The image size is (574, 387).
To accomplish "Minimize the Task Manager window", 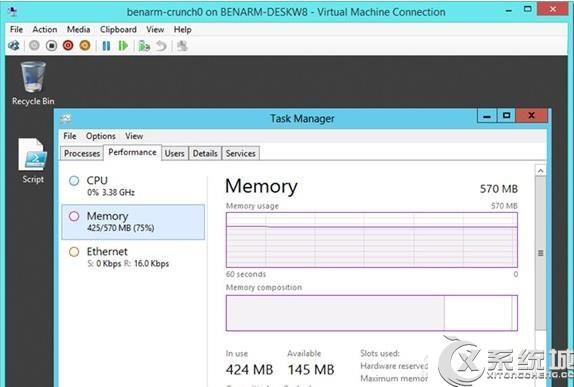I will click(x=487, y=116).
